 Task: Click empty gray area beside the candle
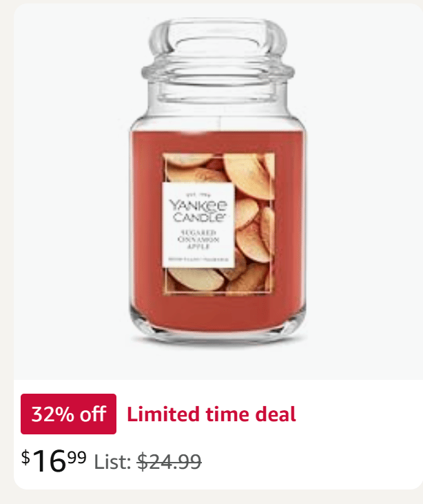363,193
